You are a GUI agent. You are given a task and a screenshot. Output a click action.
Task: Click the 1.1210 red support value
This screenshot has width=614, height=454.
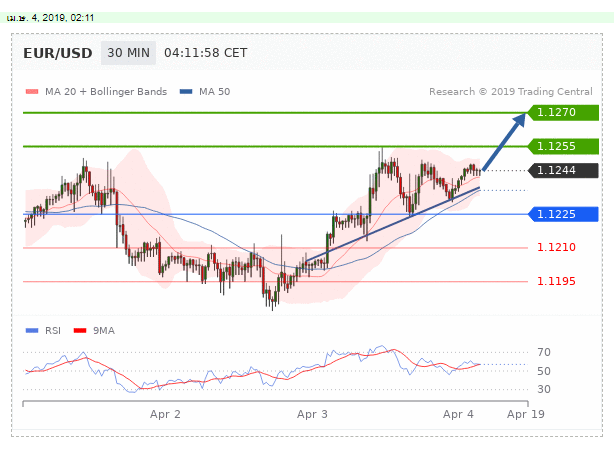click(x=556, y=247)
